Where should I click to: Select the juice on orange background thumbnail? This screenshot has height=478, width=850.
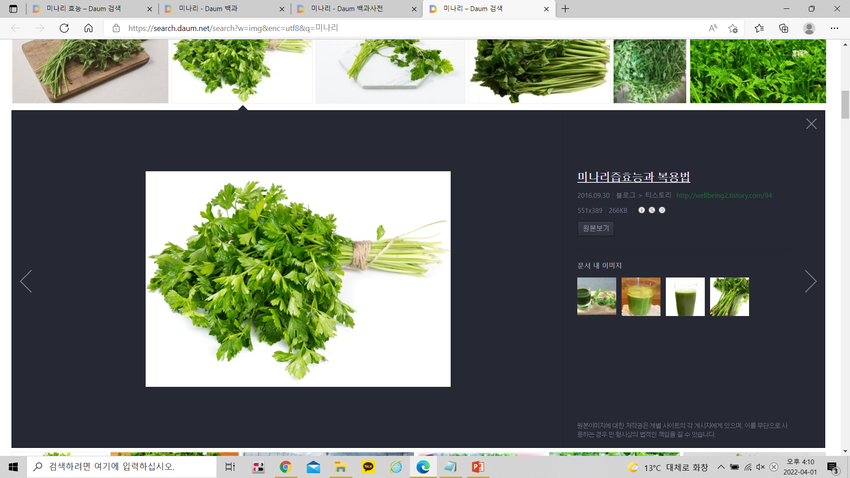click(641, 296)
